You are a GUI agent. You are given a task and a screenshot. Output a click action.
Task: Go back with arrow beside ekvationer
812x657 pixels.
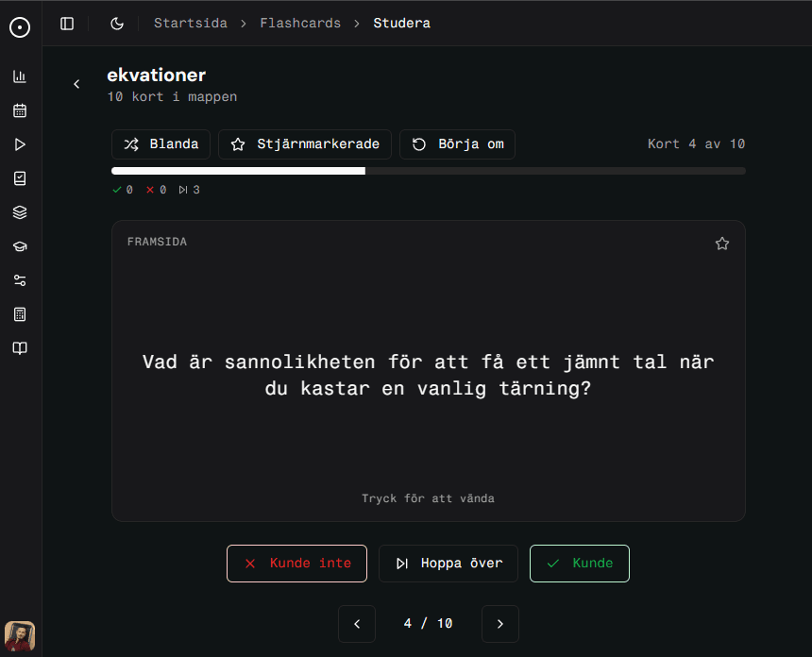[x=77, y=84]
